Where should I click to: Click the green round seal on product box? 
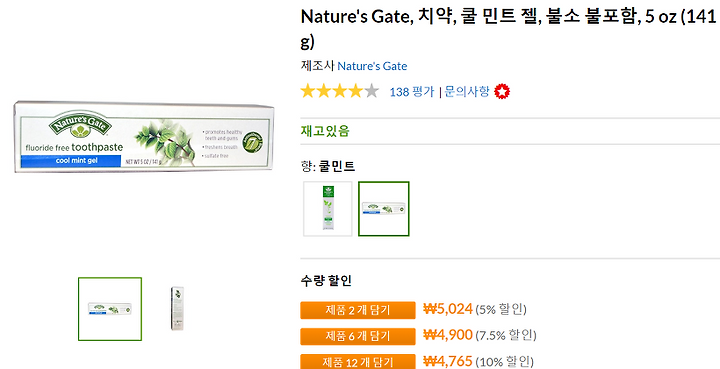pyautogui.click(x=253, y=141)
